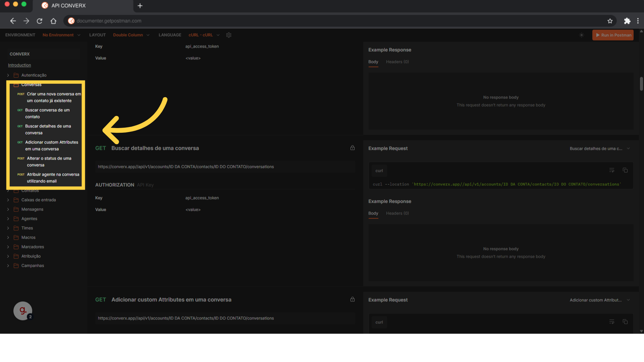Image resolution: width=644 pixels, height=362 pixels.
Task: Click the Mensagens folder icon
Action: (x=16, y=209)
